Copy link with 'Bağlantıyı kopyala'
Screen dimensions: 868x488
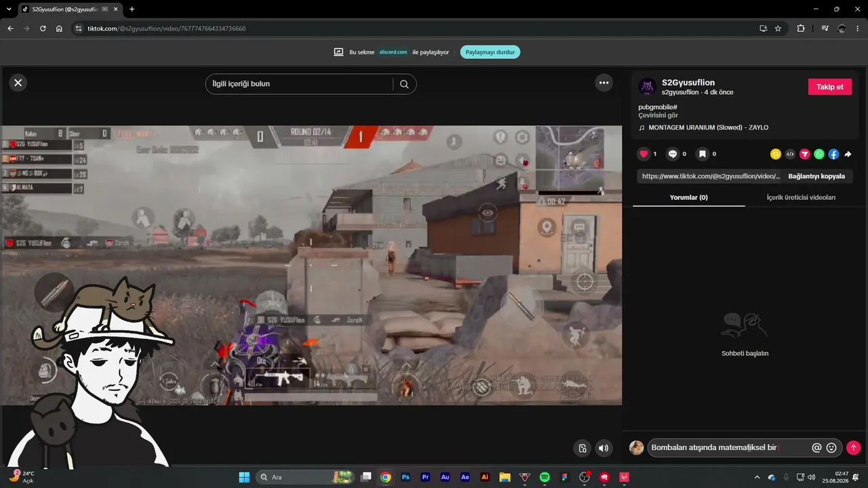[x=816, y=176]
